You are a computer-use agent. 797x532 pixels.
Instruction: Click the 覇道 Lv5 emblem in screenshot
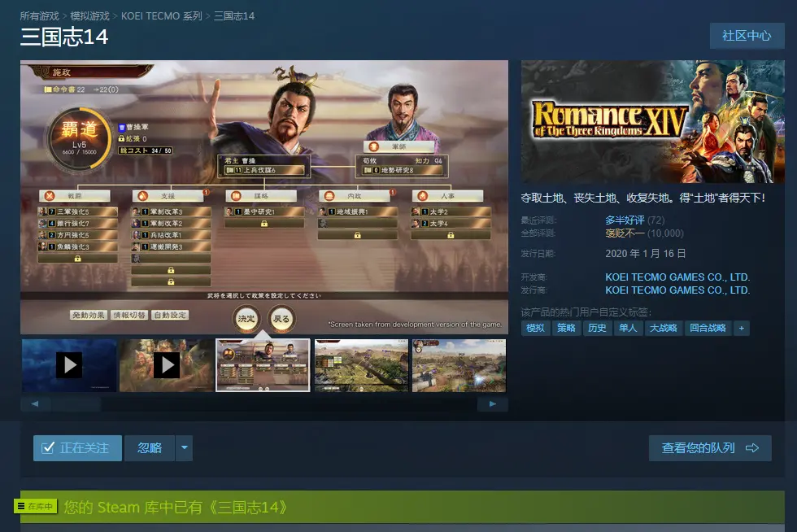80,137
